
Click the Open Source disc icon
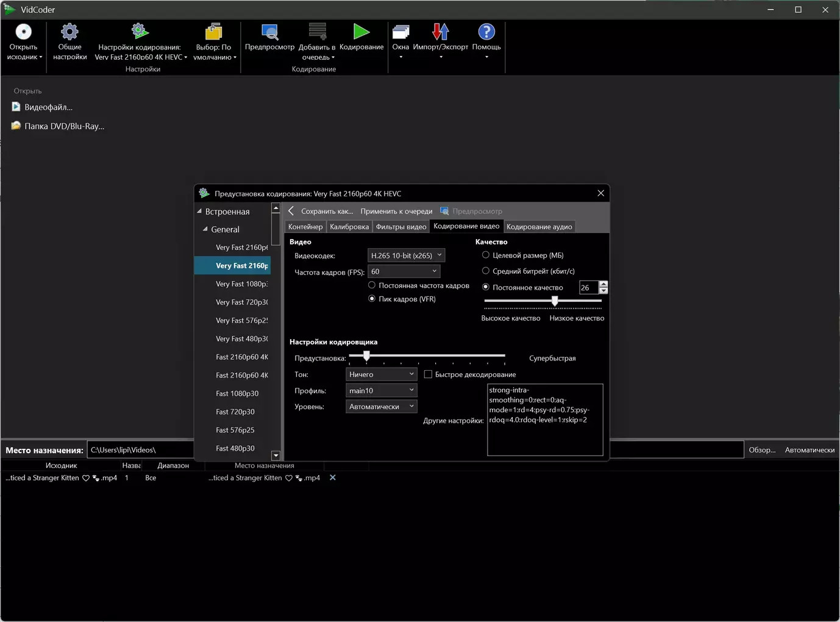(x=23, y=32)
